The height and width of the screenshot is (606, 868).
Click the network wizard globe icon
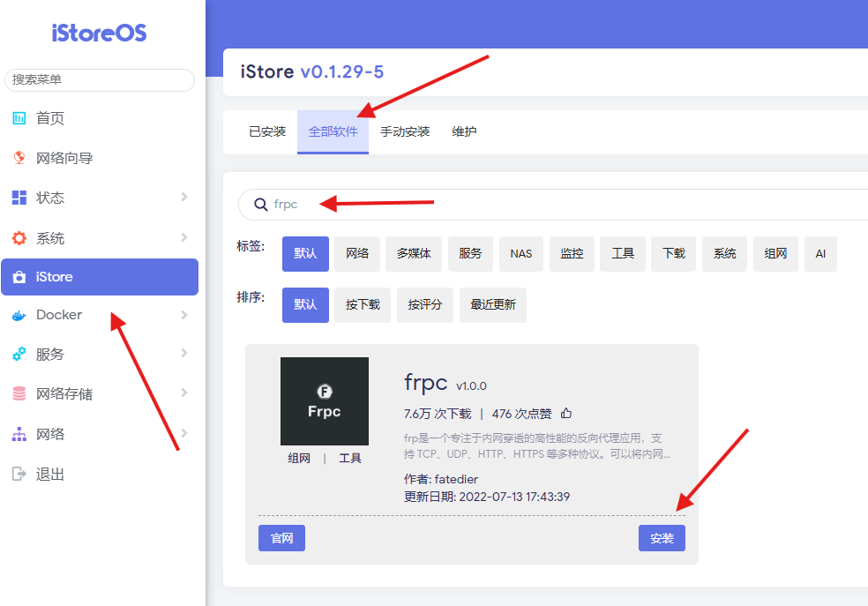(x=19, y=158)
